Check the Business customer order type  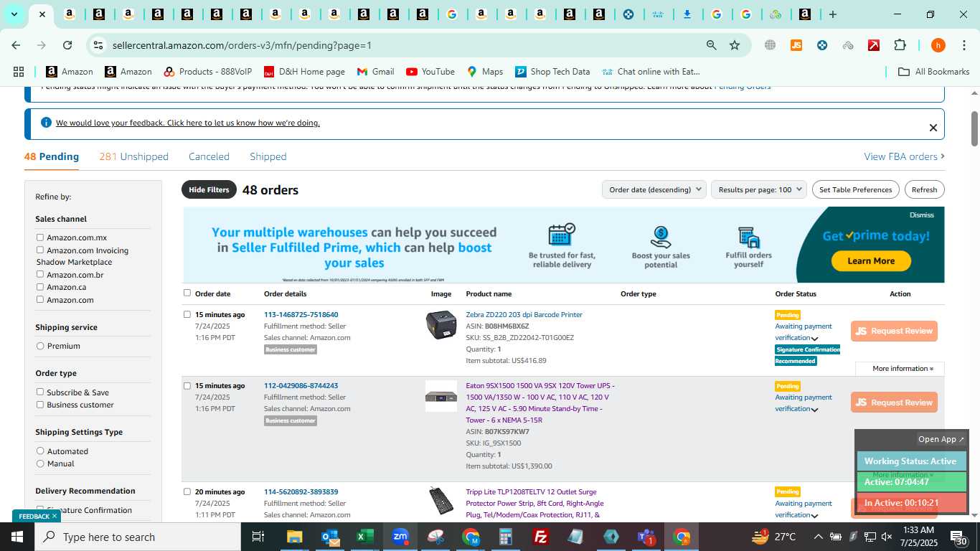(x=40, y=404)
